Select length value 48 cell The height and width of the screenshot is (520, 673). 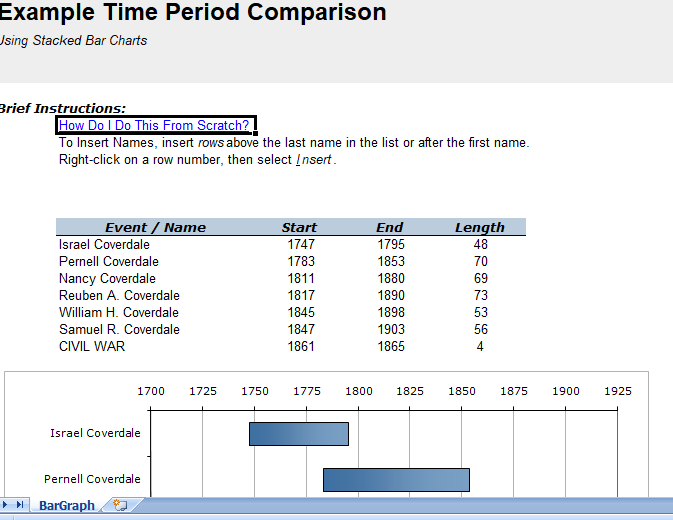tap(481, 245)
